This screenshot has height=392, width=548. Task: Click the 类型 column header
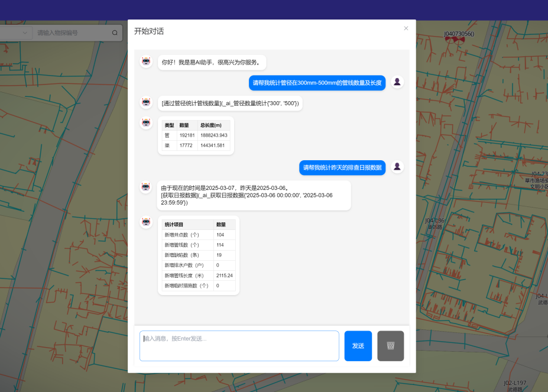point(169,125)
